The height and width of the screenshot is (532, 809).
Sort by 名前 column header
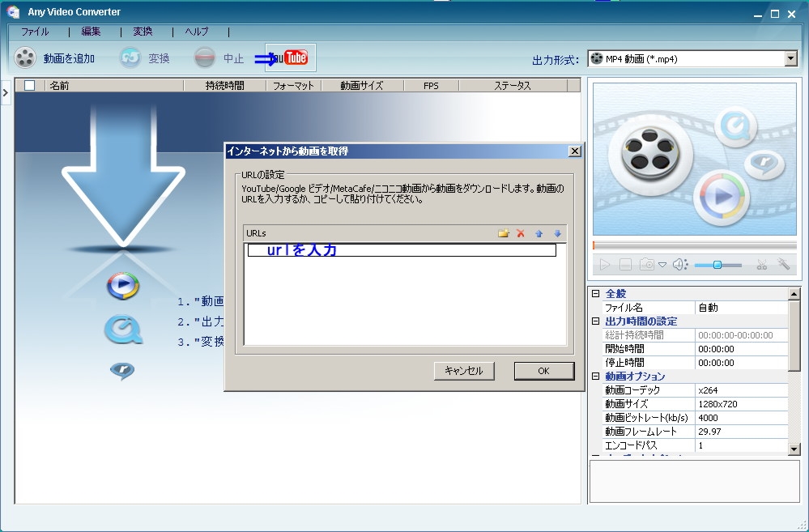114,86
